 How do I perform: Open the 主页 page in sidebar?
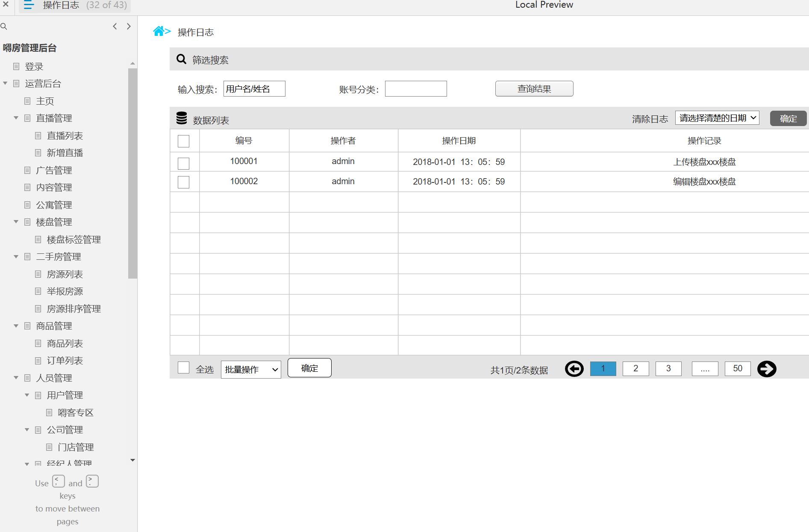(45, 101)
